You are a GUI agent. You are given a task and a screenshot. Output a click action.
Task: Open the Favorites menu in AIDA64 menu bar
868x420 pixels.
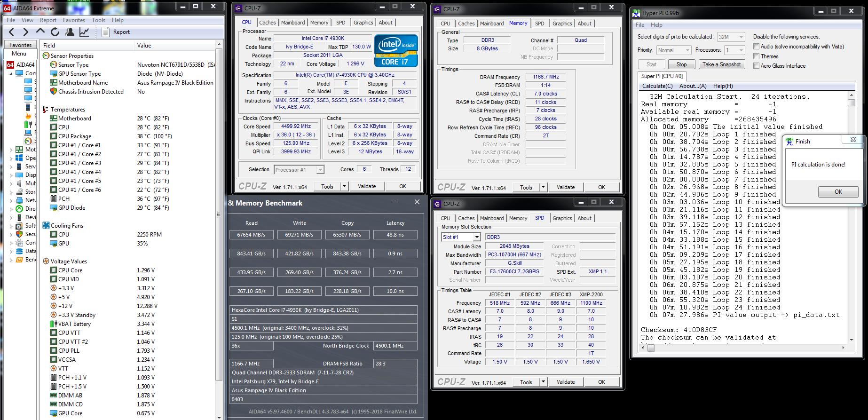[x=74, y=20]
